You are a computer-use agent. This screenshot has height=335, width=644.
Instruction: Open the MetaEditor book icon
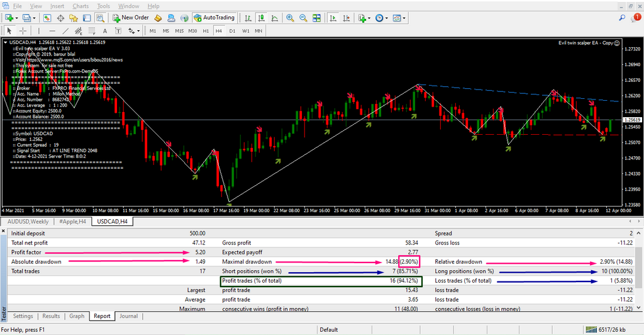tap(158, 18)
